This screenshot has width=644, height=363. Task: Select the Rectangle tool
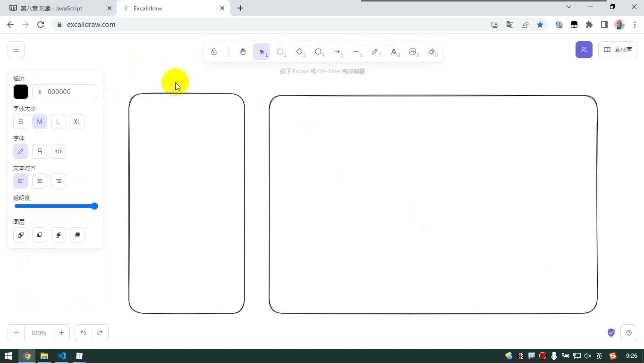pyautogui.click(x=280, y=52)
